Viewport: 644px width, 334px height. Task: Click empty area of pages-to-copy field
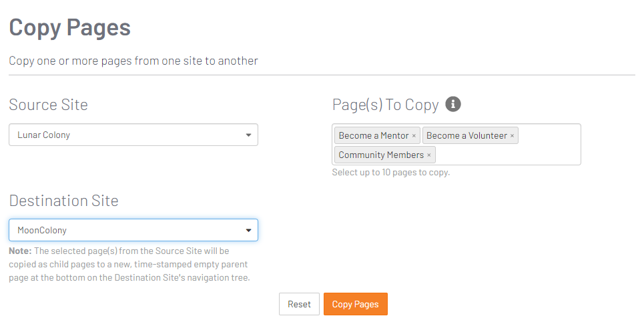pyautogui.click(x=507, y=155)
